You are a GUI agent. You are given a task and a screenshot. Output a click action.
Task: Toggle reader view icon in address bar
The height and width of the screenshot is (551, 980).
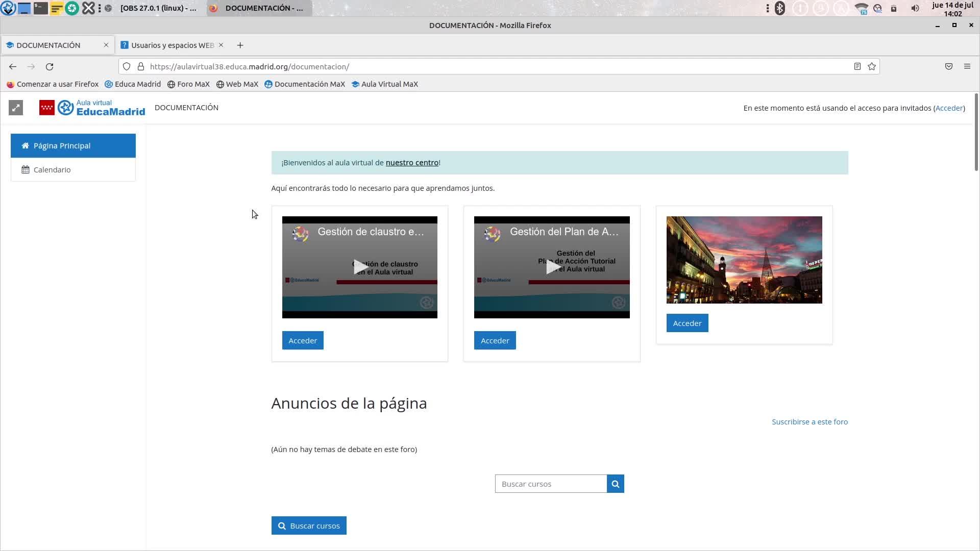(857, 67)
